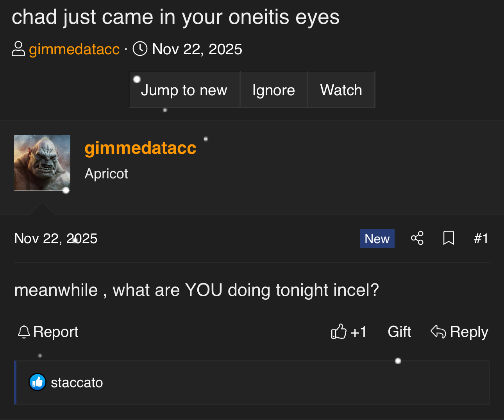Open gimmedatacc's avatar profile picture
This screenshot has height=420, width=504.
[42, 163]
